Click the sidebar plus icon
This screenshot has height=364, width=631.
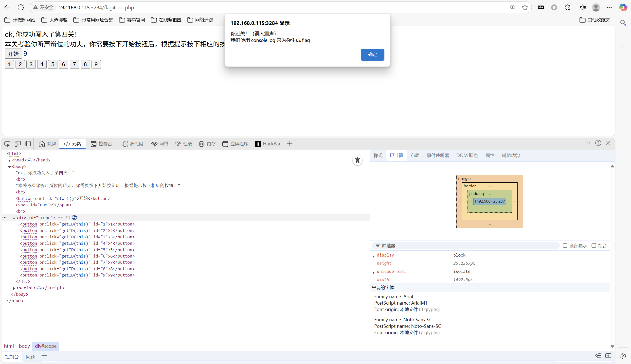pos(623,47)
